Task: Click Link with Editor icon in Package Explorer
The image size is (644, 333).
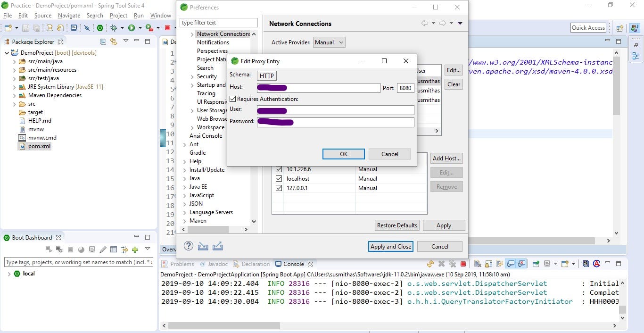Action: pos(113,42)
